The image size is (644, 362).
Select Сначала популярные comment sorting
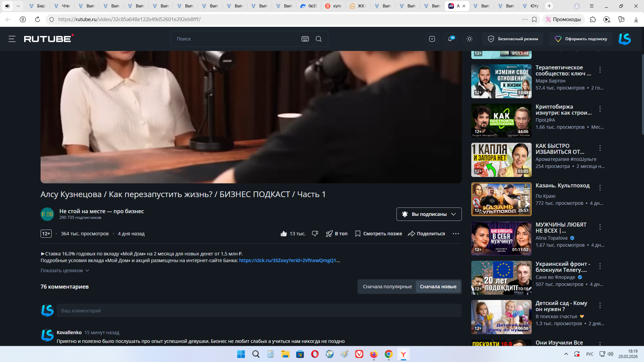click(x=387, y=287)
